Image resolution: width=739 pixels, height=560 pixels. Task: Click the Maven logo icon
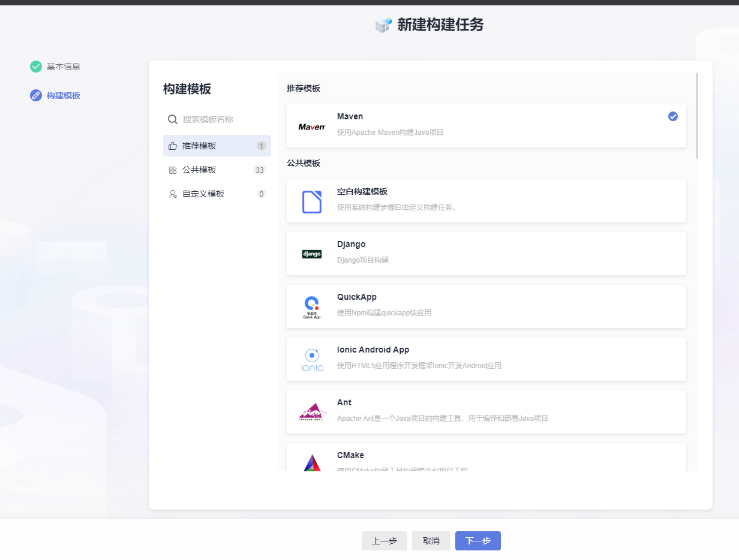point(312,127)
